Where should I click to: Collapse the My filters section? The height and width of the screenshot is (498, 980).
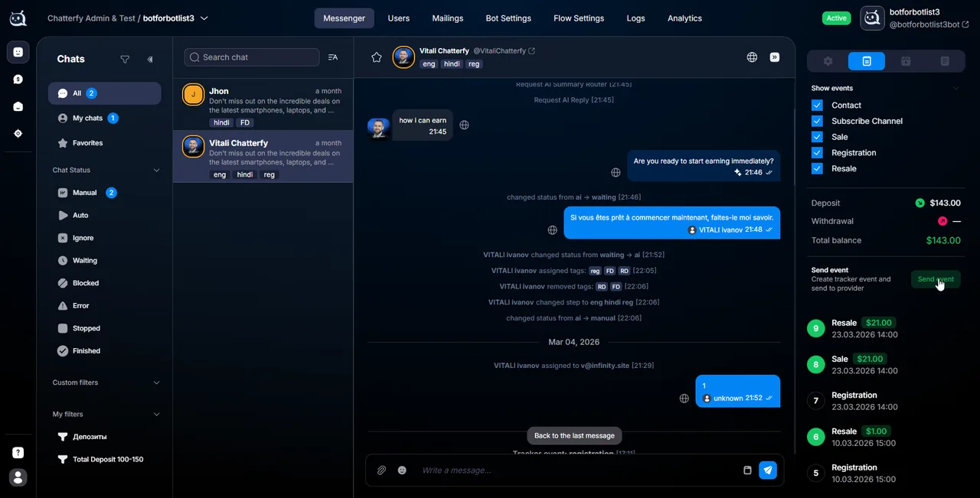pyautogui.click(x=156, y=414)
